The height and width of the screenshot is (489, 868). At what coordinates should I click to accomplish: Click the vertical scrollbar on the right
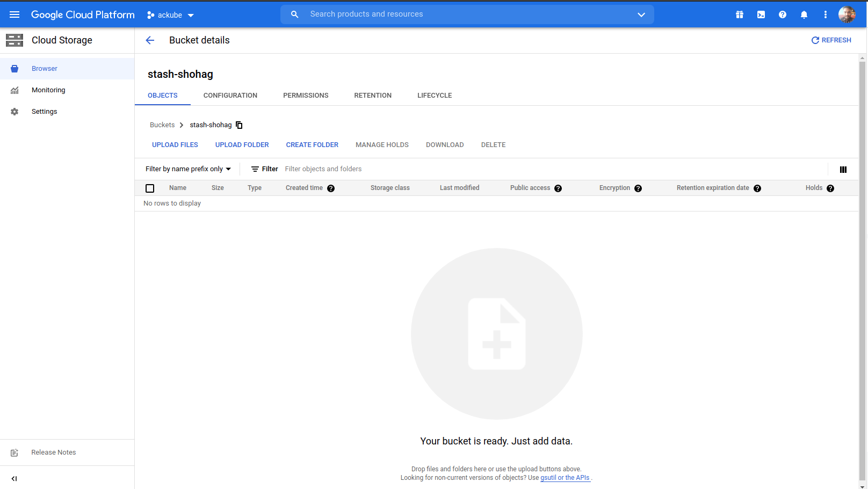coord(862,268)
